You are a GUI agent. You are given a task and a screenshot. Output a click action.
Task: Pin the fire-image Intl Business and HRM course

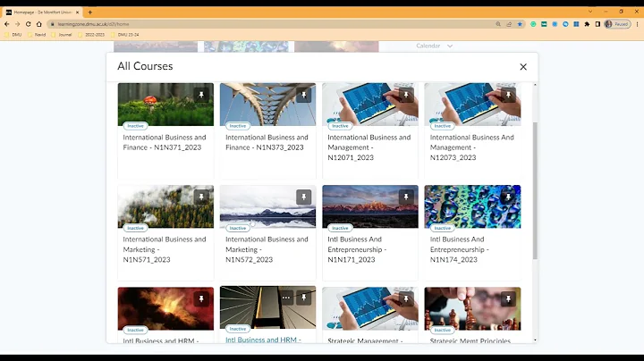pyautogui.click(x=201, y=298)
